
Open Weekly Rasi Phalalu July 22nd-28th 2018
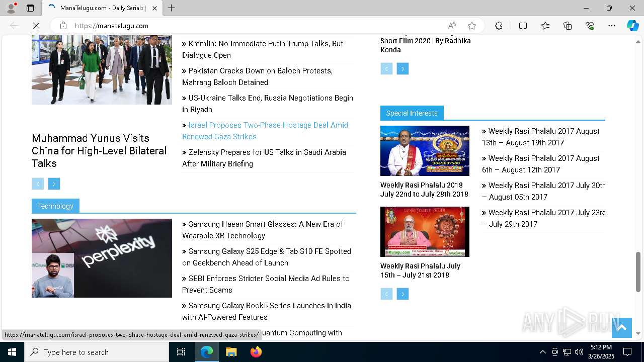tap(424, 190)
